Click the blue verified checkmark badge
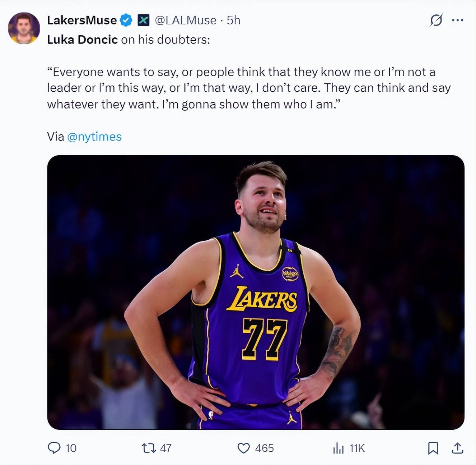Viewport: 476px width, 465px height. point(126,20)
